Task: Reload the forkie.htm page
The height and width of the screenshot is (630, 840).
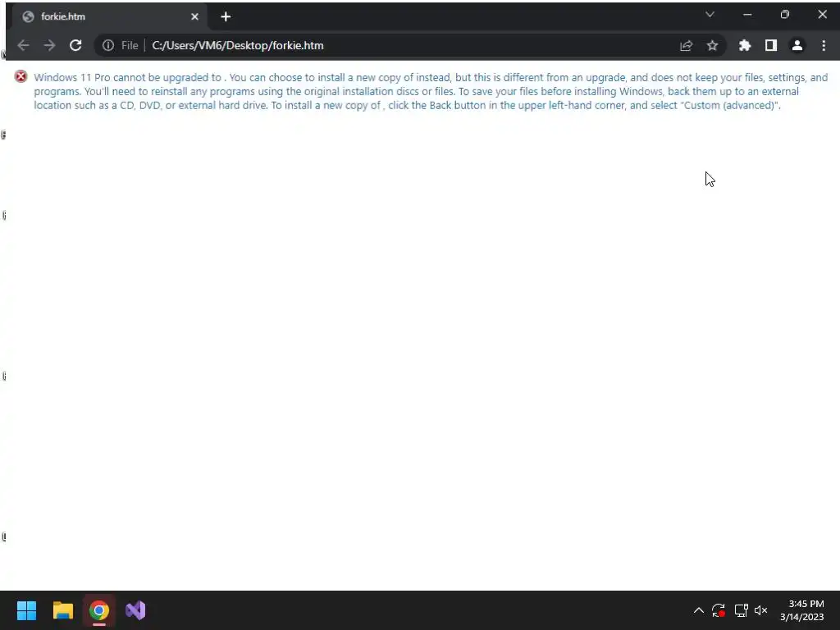Action: click(75, 46)
